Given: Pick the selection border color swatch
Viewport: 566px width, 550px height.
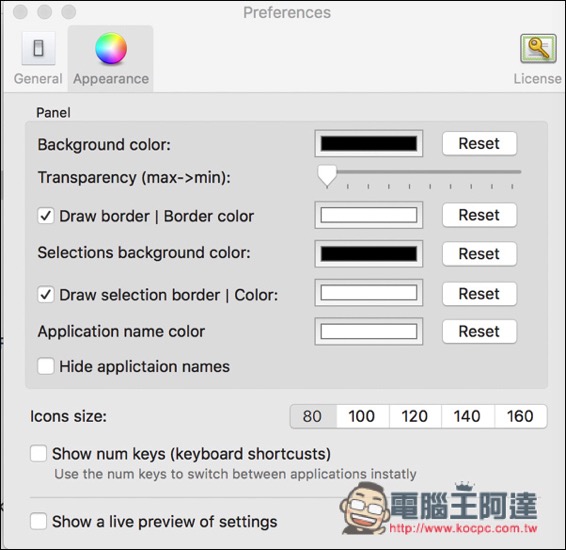Looking at the screenshot, I should pyautogui.click(x=369, y=293).
